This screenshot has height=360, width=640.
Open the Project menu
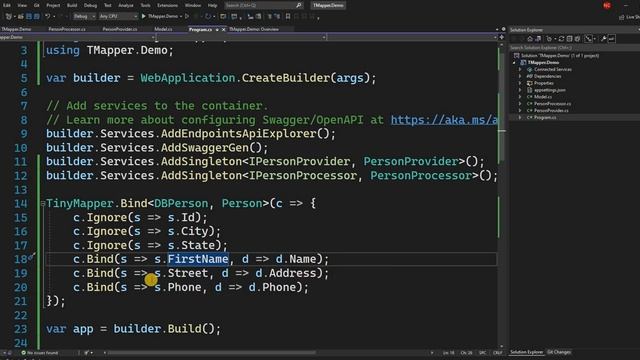(53, 5)
